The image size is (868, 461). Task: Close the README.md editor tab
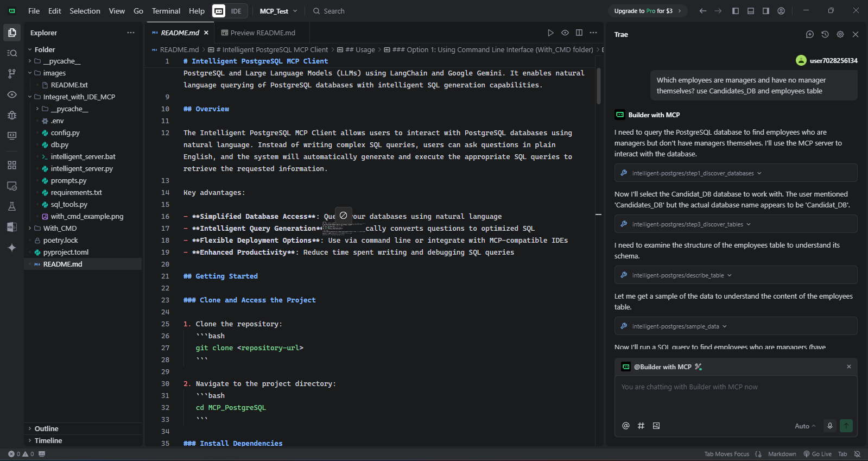[x=206, y=33]
